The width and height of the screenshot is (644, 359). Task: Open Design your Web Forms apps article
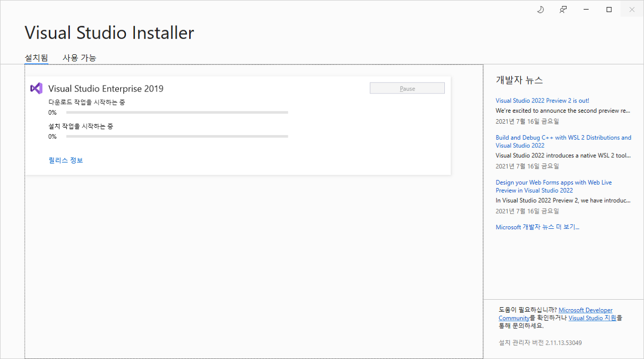(x=553, y=187)
